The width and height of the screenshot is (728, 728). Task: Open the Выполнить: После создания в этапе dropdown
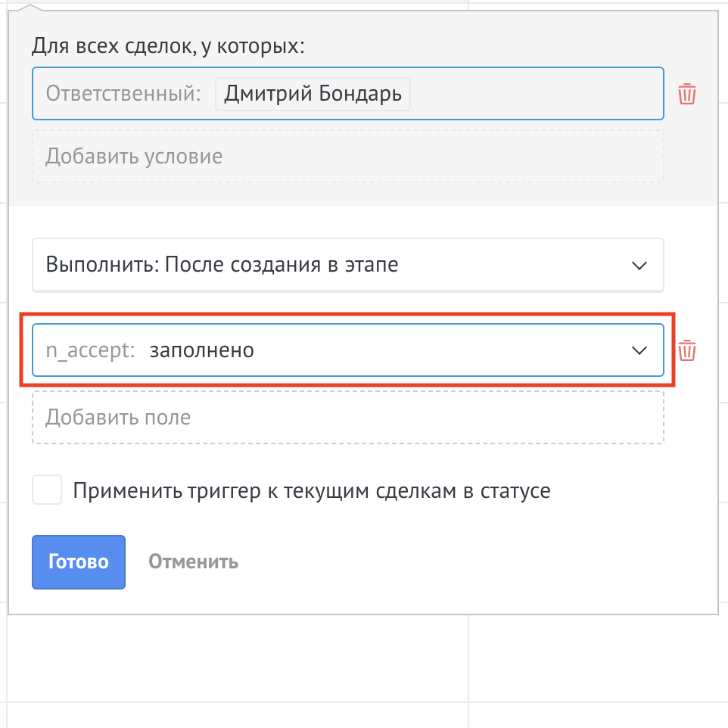click(347, 265)
